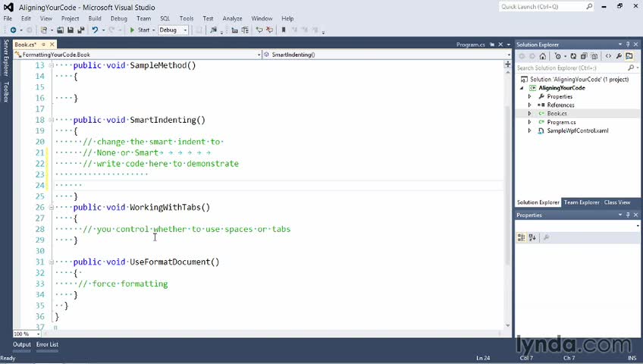Open the Analyze menu
This screenshot has width=643, height=364.
[233, 18]
